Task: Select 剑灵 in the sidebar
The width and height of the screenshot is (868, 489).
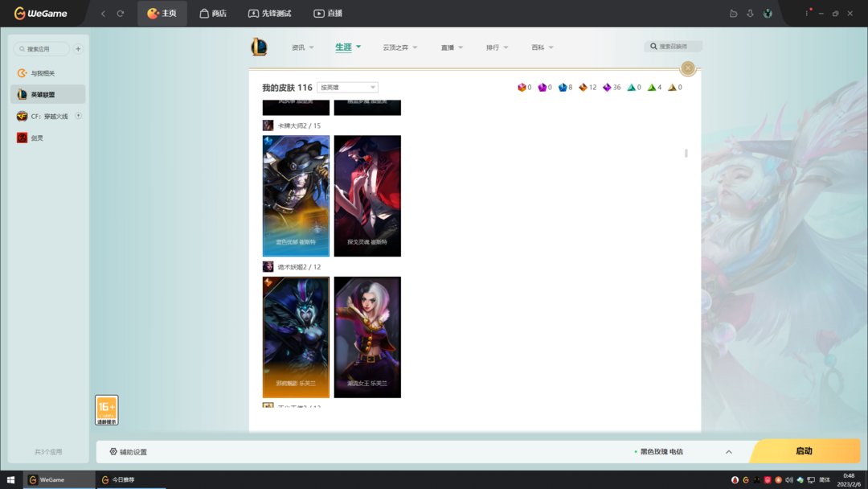Action: point(48,138)
